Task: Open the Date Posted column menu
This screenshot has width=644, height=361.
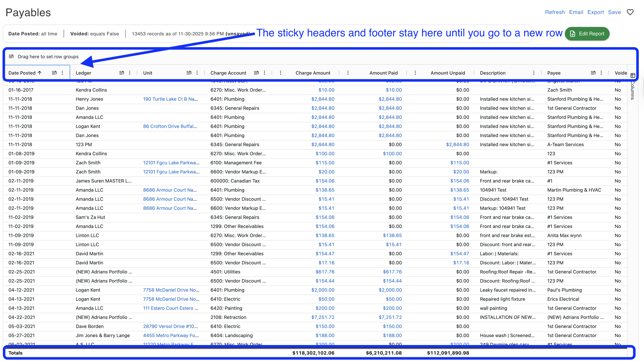Action: (62, 73)
